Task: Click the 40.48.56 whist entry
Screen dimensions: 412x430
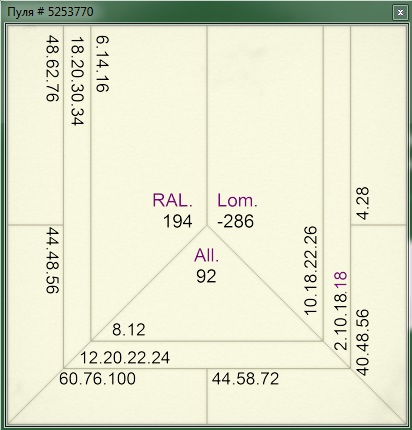Action: coord(363,342)
